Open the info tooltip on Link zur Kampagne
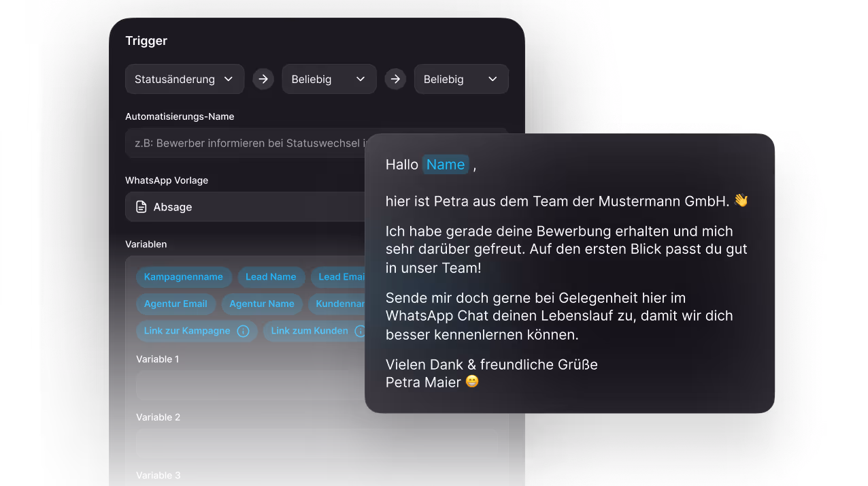868x486 pixels. coord(244,331)
